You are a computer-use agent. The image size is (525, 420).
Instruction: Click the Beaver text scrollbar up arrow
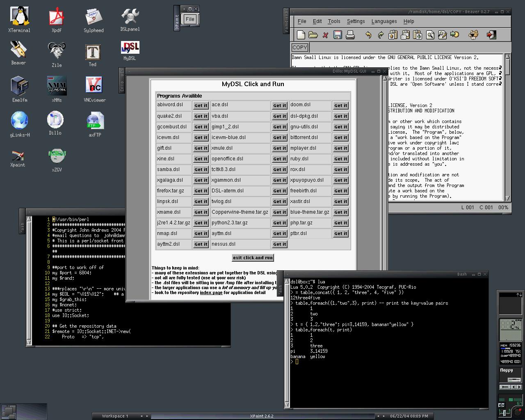(507, 57)
